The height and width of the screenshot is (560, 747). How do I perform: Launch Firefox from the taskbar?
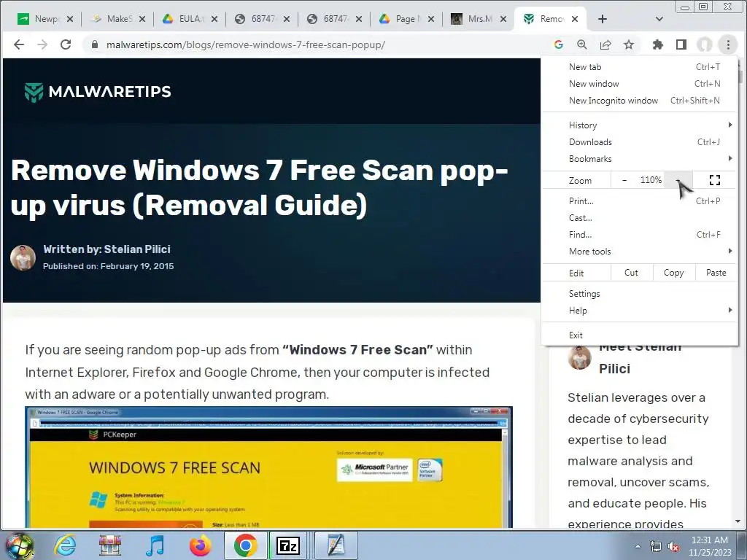coord(200,545)
